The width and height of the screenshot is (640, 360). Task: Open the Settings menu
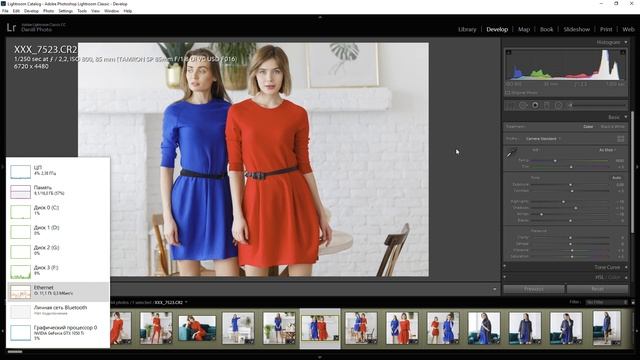65,11
